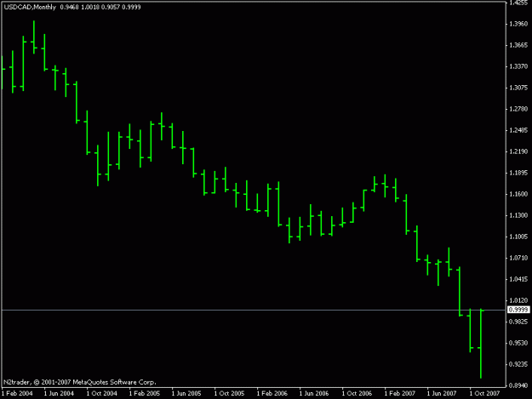The height and width of the screenshot is (399, 532).
Task: Click the 1 Jun 2004 date label
Action: pos(59,394)
